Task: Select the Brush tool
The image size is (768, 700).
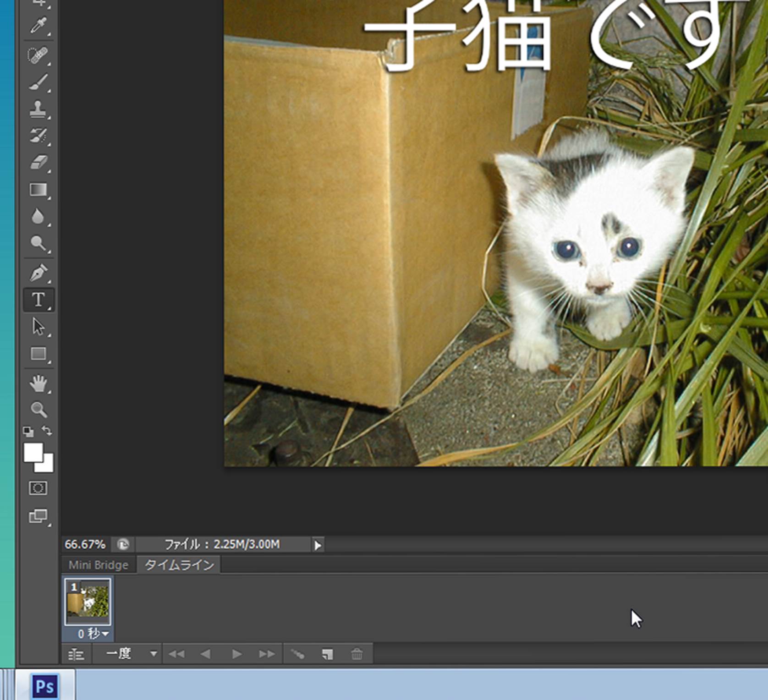Action: pyautogui.click(x=38, y=83)
